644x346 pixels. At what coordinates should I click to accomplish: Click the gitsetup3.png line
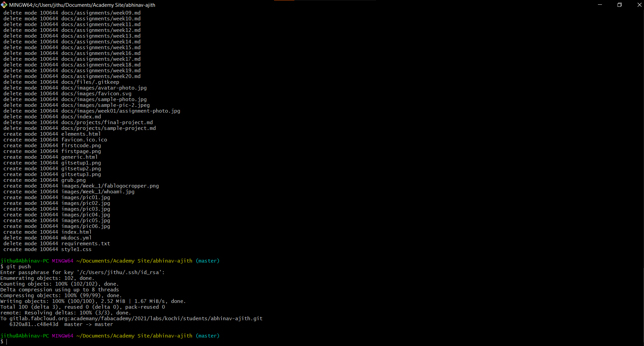pyautogui.click(x=52, y=174)
